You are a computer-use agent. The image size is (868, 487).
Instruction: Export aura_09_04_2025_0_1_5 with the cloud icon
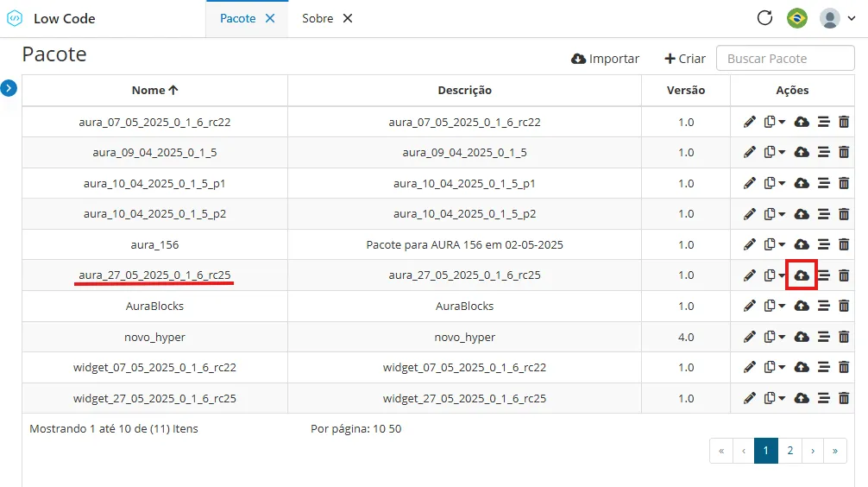802,152
